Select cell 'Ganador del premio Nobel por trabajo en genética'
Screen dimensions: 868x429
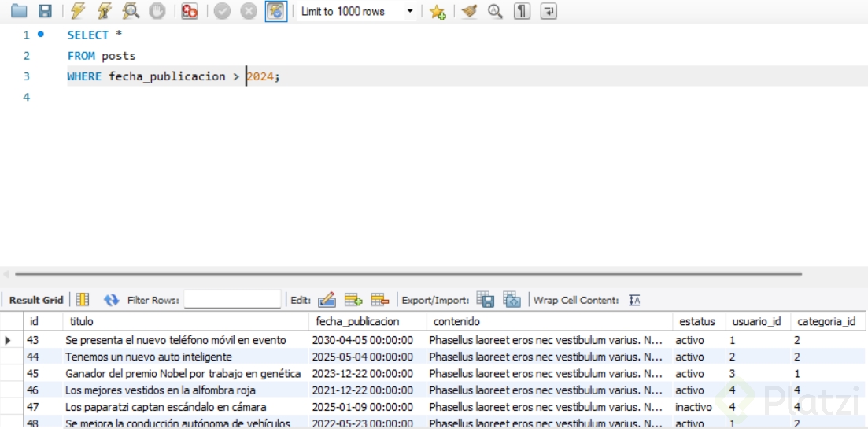186,374
